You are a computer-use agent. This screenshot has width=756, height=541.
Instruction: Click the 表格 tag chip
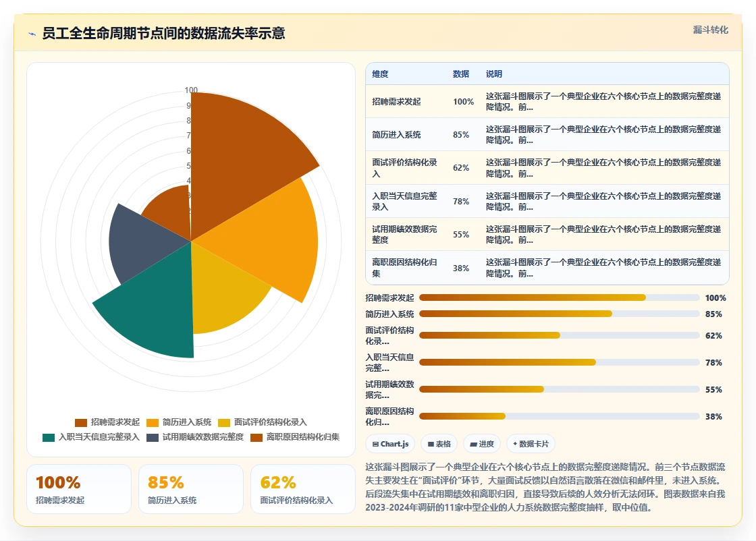coord(439,444)
